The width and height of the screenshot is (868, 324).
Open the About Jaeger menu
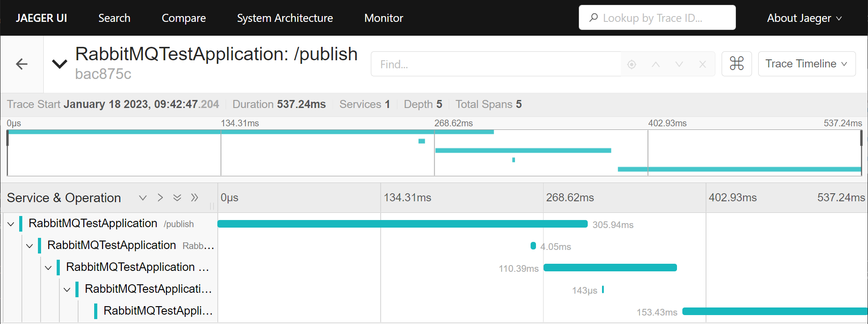804,18
